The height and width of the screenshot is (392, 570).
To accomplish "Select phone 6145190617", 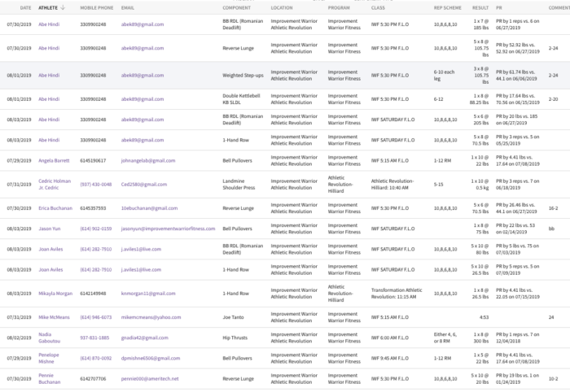I will coord(93,160).
